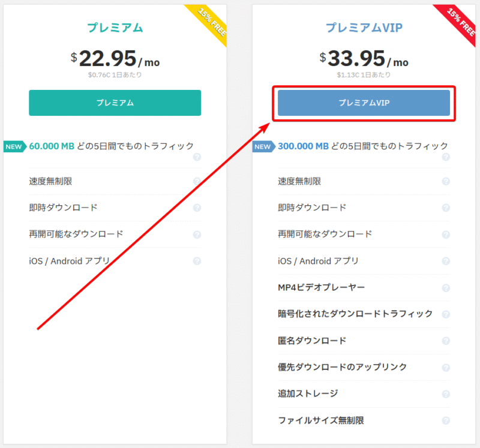Click help icon next to Premium 即時ダウンロード
Screen dimensions: 480x448
click(197, 208)
